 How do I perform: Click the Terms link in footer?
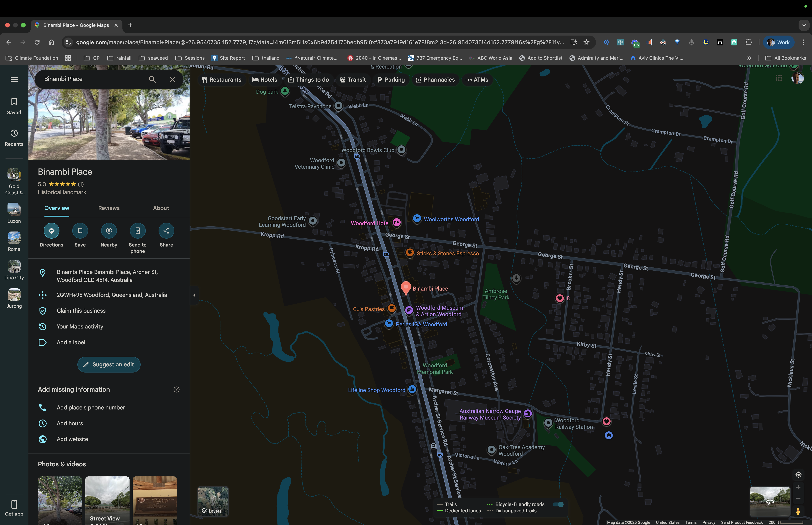[x=691, y=522]
